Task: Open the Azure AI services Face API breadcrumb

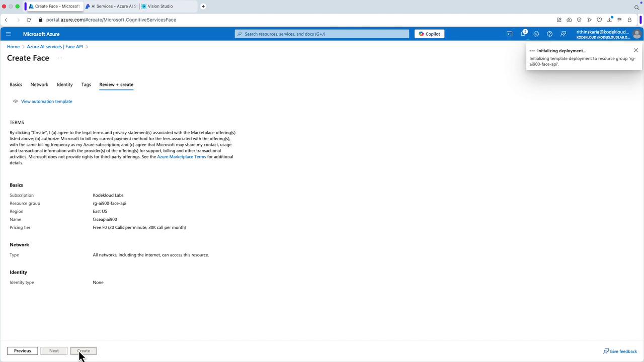Action: pyautogui.click(x=55, y=47)
